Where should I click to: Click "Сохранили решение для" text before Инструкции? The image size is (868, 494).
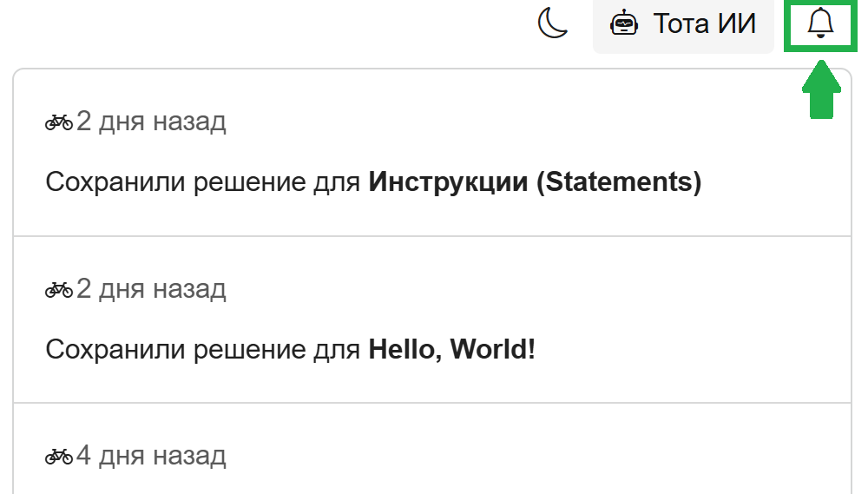coord(203,182)
